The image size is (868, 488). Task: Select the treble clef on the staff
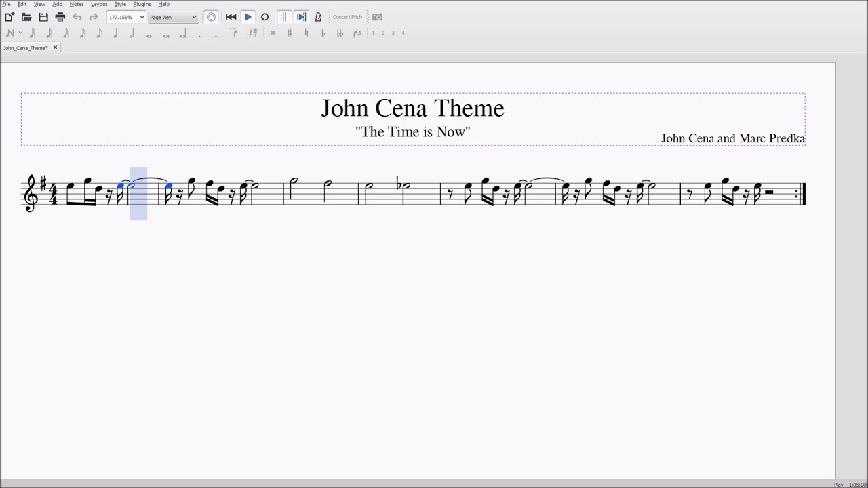coord(31,193)
